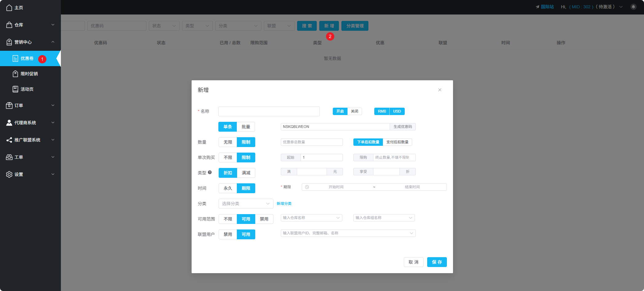
Task: Open the 设置 settings gear icon
Action: pyautogui.click(x=9, y=174)
